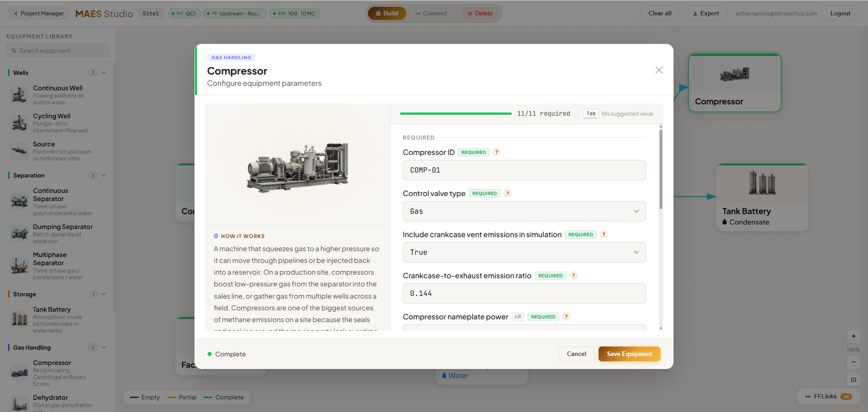Image resolution: width=868 pixels, height=412 pixels.
Task: Click the Partial legend entry
Action: click(182, 398)
